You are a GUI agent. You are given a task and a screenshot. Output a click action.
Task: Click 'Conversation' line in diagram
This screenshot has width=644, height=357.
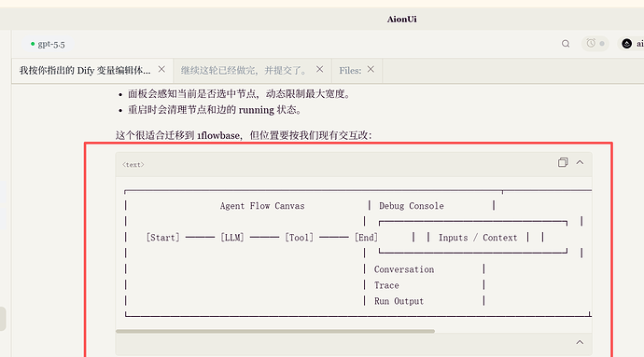coord(404,269)
